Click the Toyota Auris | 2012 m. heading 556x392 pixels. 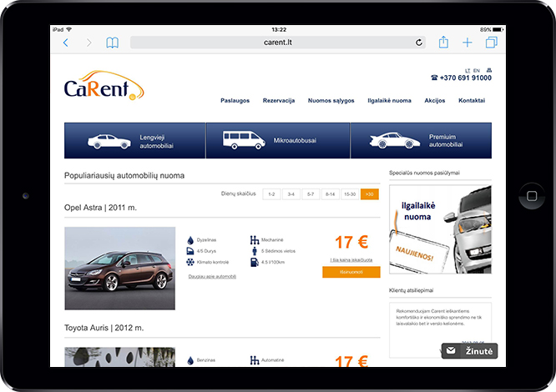pyautogui.click(x=104, y=328)
